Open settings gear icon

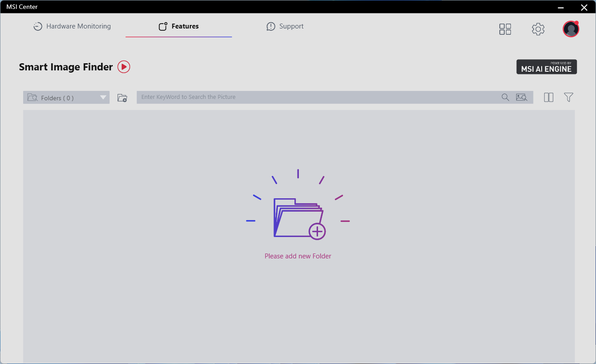pos(538,29)
